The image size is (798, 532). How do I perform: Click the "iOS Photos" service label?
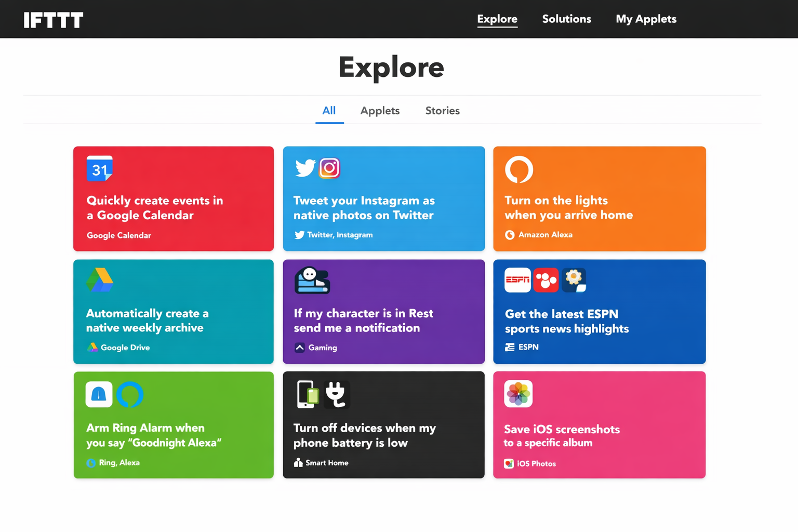[x=536, y=463]
